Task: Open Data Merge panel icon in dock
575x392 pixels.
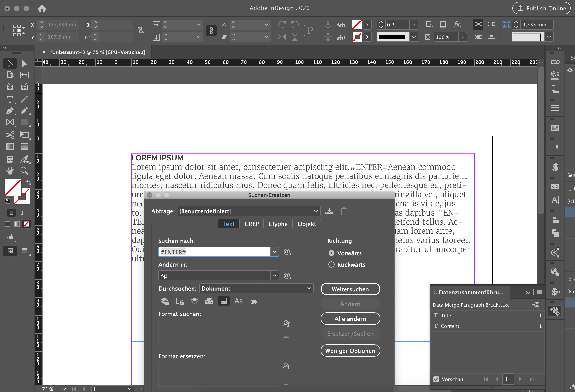Action: (x=555, y=311)
